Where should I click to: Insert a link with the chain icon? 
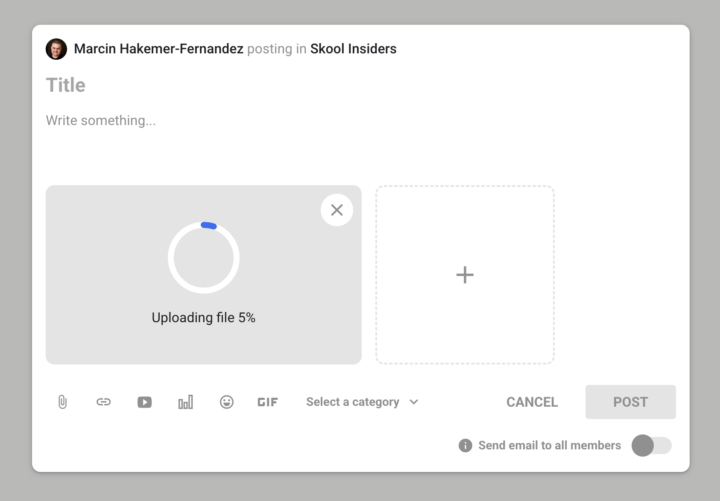103,402
